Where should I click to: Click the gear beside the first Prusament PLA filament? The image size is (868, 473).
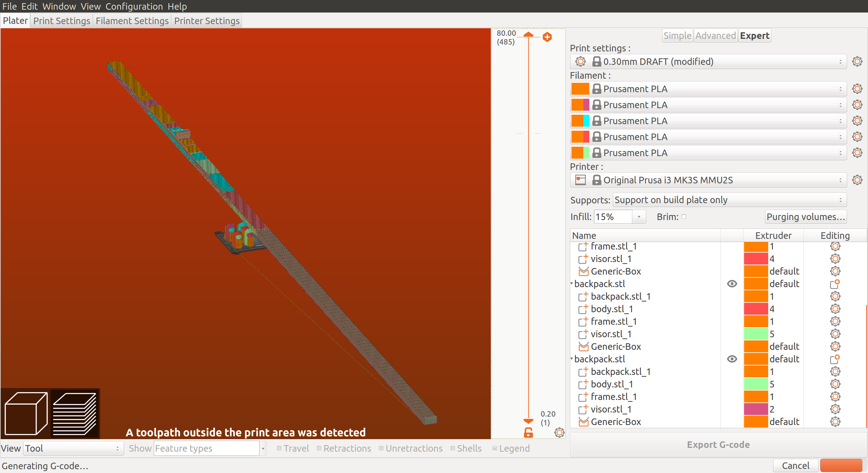click(x=857, y=88)
